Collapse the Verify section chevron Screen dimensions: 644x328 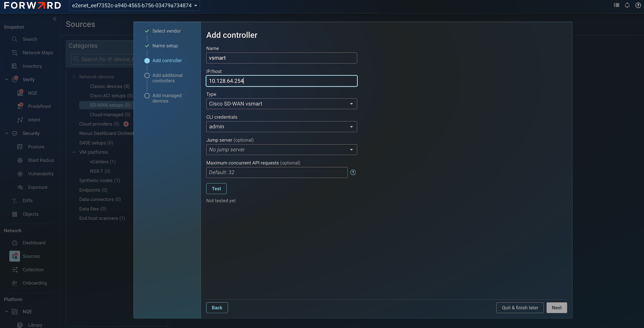pos(6,79)
